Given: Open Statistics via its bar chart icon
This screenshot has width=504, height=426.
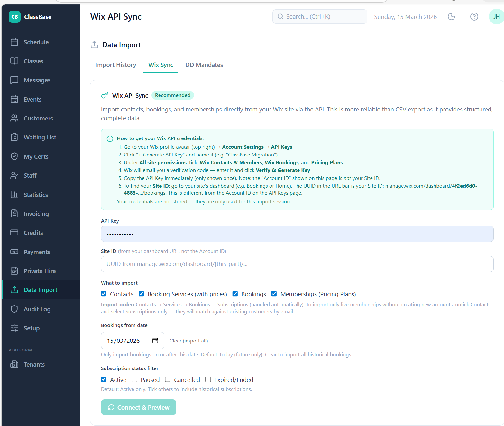Looking at the screenshot, I should (14, 195).
